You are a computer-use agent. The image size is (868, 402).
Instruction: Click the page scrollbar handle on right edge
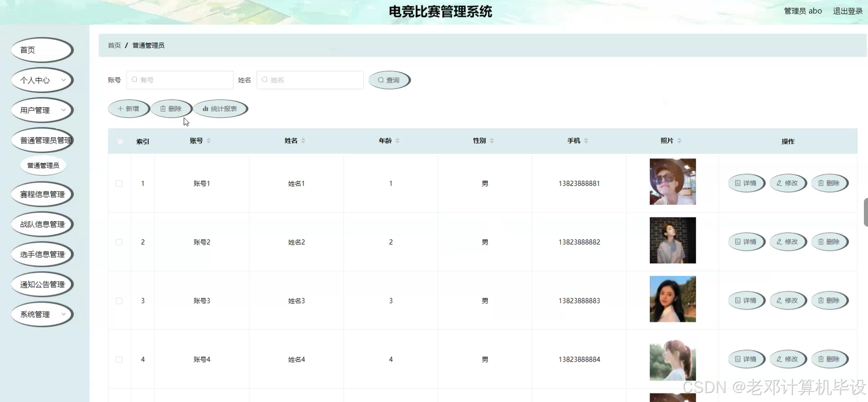pos(866,212)
